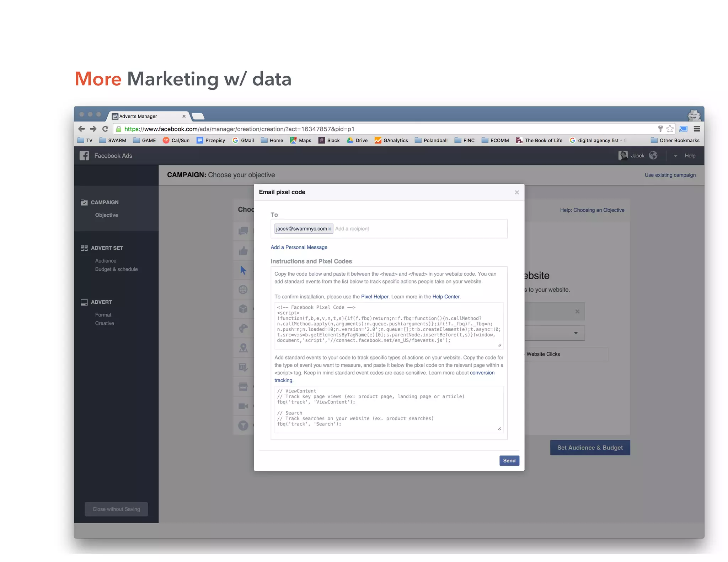
Task: Open the TV bookmarks folder
Action: click(85, 140)
